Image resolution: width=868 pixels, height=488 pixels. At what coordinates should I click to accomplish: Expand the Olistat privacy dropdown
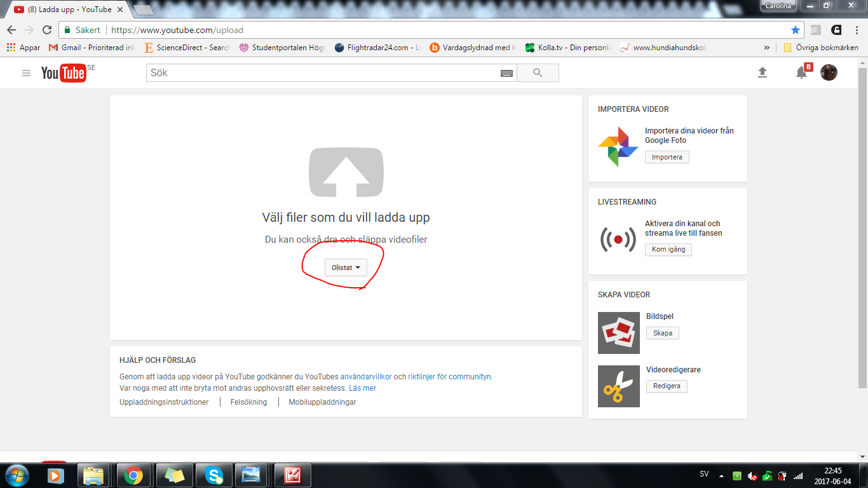pyautogui.click(x=346, y=268)
